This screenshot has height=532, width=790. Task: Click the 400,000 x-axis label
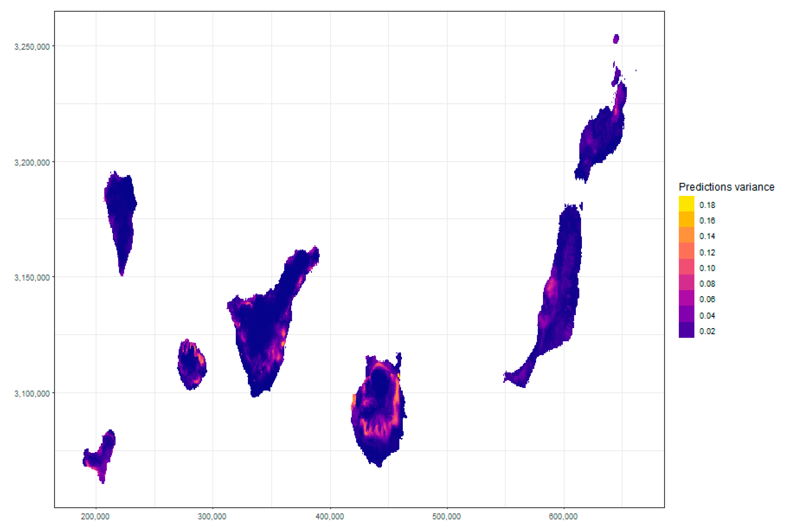click(330, 516)
